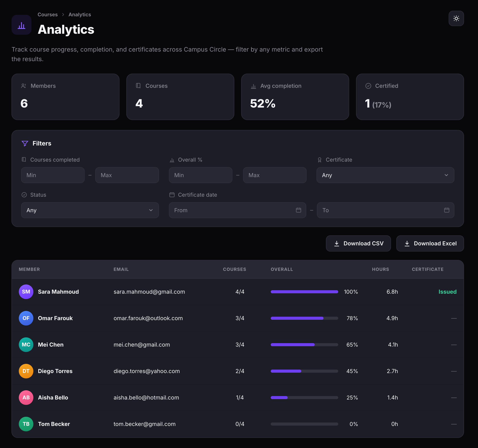Image resolution: width=478 pixels, height=448 pixels.
Task: Click the OF avatar for Omar Farouk
Action: click(26, 318)
